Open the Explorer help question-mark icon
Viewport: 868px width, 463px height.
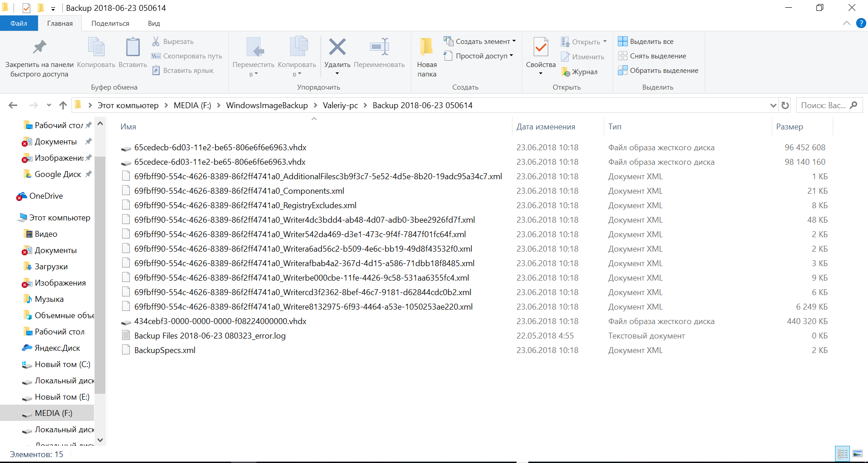click(x=861, y=24)
